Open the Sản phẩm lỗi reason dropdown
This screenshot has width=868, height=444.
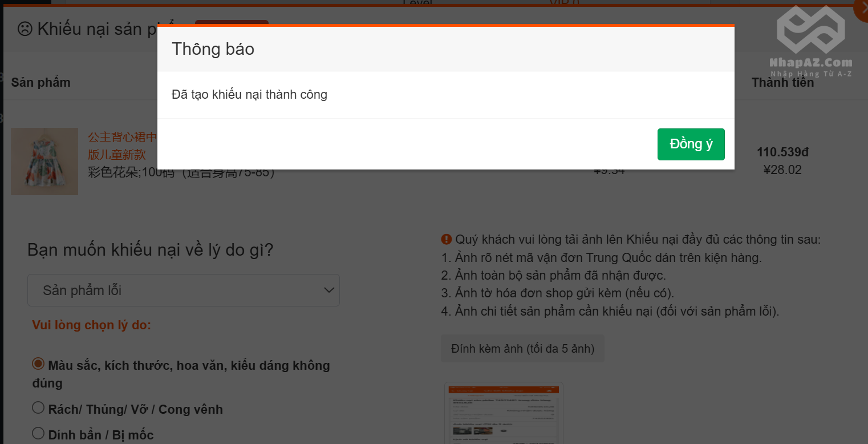click(183, 290)
